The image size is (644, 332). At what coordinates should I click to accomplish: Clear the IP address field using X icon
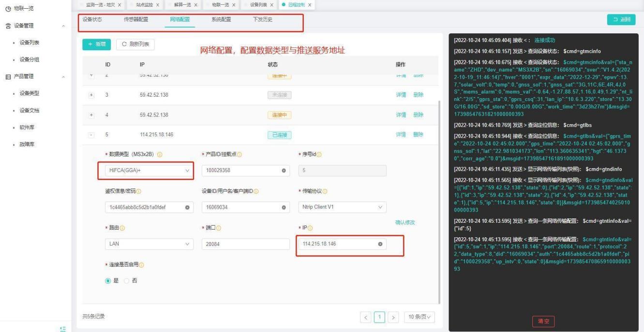tap(380, 244)
